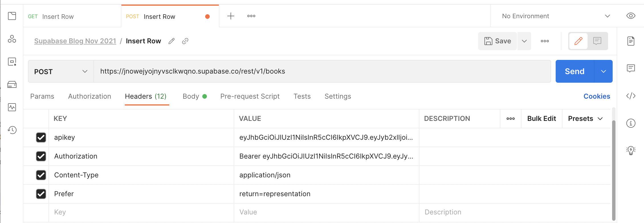Open the Pre-request Script tab
Viewport: 644px width, 223px height.
(250, 96)
